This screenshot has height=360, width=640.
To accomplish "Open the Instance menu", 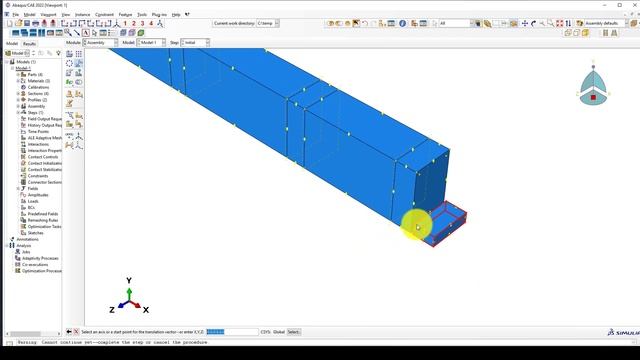I will [x=82, y=15].
